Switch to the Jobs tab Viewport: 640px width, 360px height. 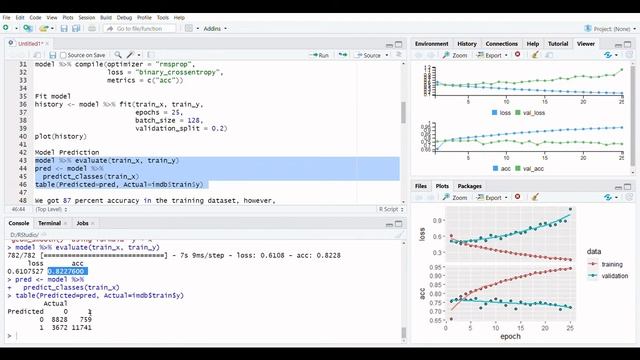coord(82,223)
